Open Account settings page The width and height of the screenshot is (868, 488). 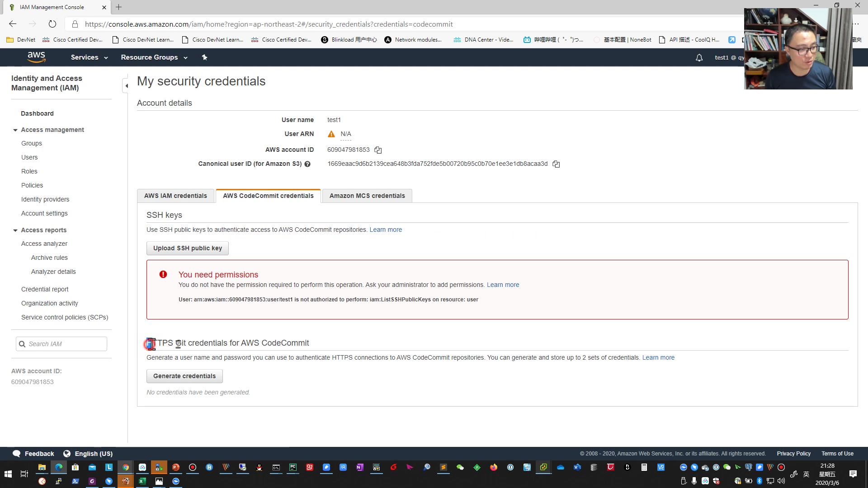(44, 213)
